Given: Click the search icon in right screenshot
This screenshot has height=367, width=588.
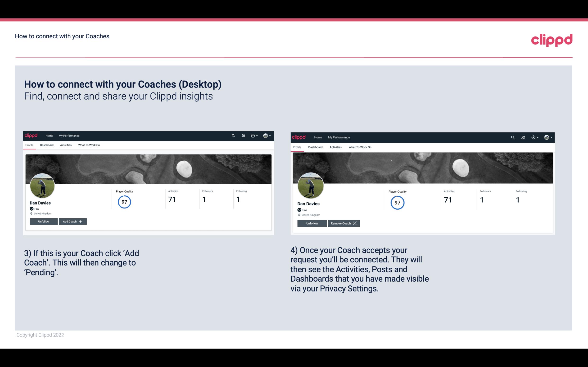Looking at the screenshot, I should point(512,137).
